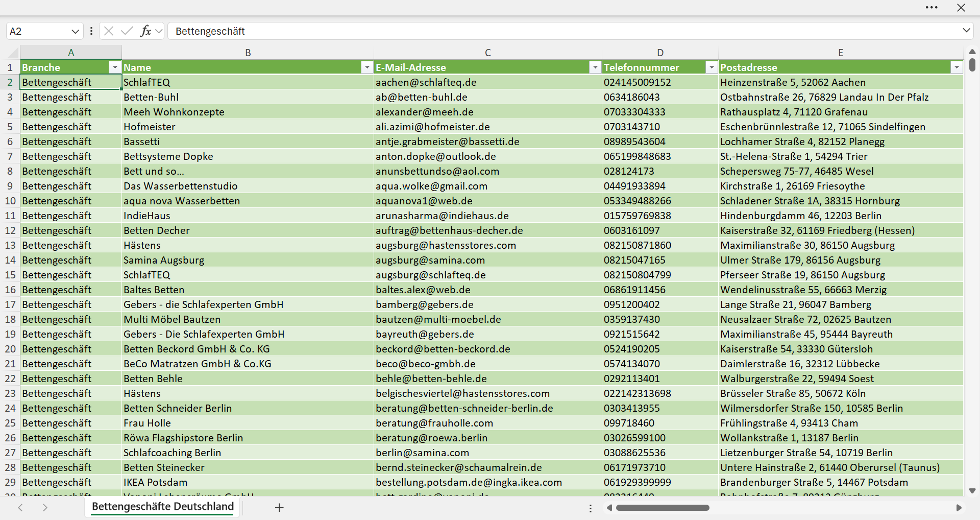Select all cells via corner triangle
This screenshot has height=520, width=980.
click(13, 52)
